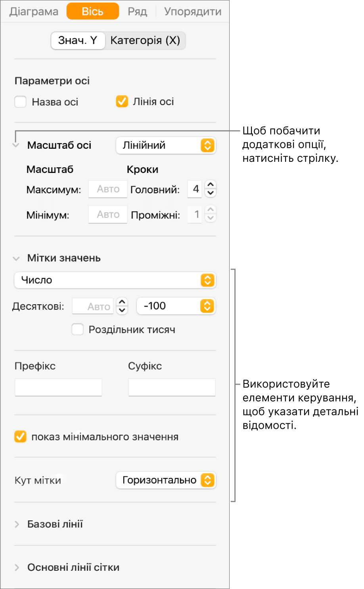The image size is (364, 589).
Task: Click the Десяткові input field
Action: (93, 306)
